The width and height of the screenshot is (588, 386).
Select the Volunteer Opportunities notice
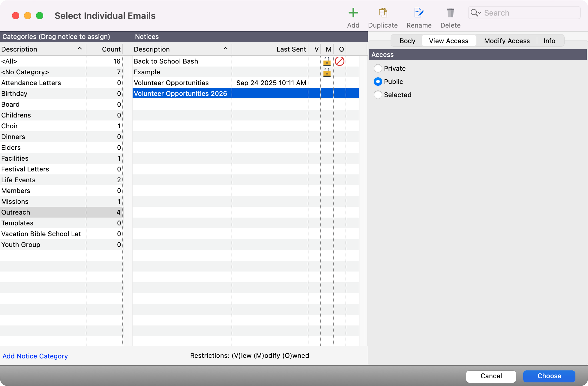click(x=246, y=83)
